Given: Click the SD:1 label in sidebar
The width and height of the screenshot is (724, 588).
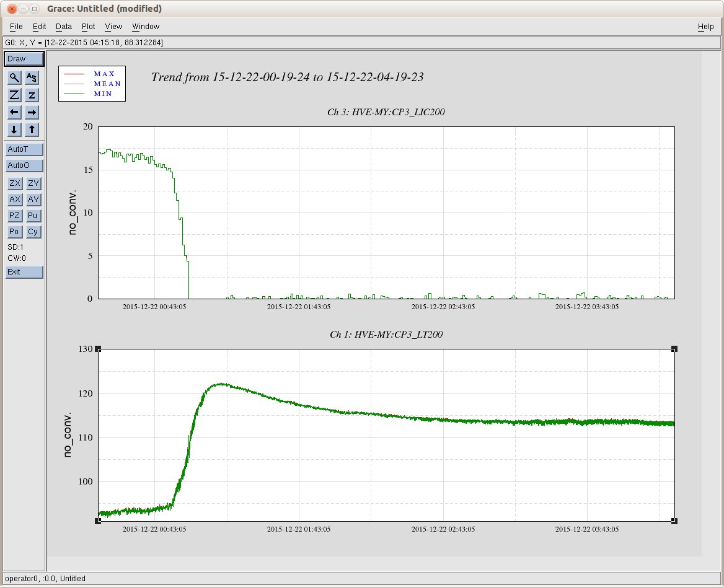Looking at the screenshot, I should pyautogui.click(x=15, y=247).
